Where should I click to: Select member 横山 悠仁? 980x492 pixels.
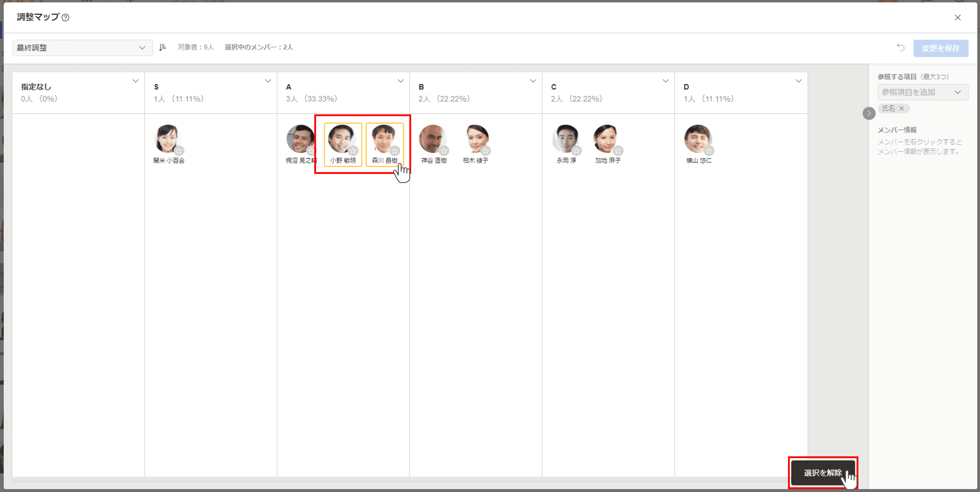pyautogui.click(x=698, y=144)
